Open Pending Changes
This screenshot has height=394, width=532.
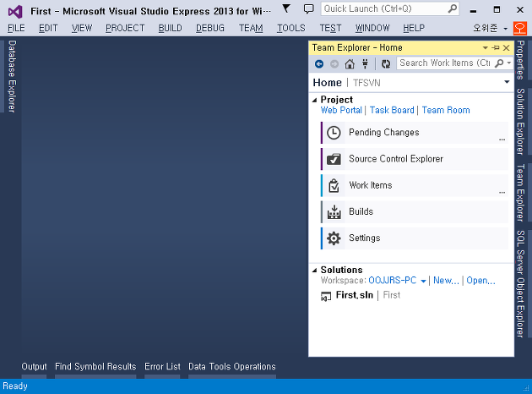(x=415, y=133)
